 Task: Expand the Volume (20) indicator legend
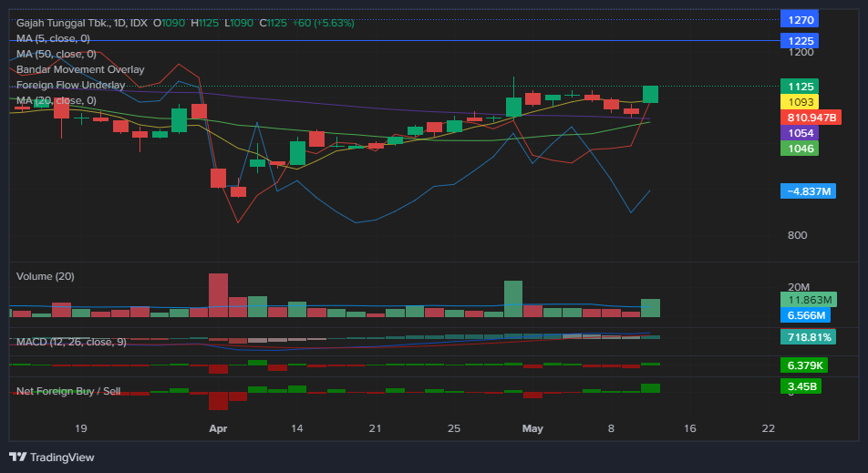point(46,276)
